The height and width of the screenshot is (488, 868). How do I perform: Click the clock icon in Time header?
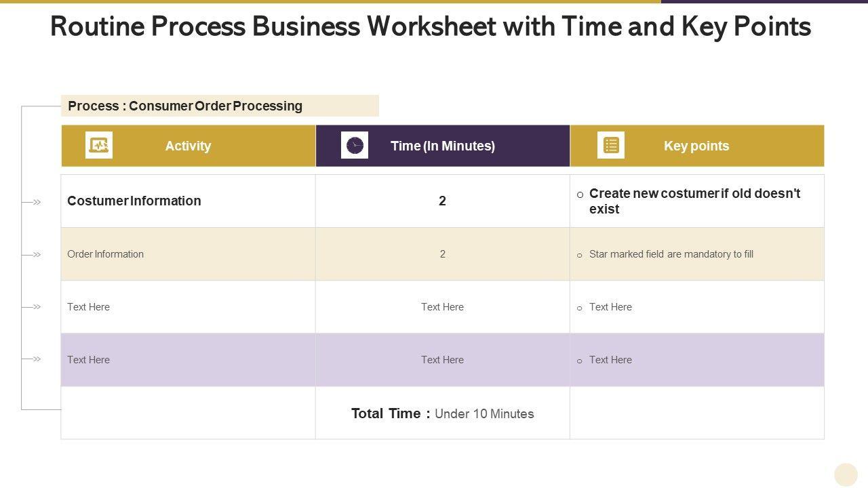(x=355, y=145)
